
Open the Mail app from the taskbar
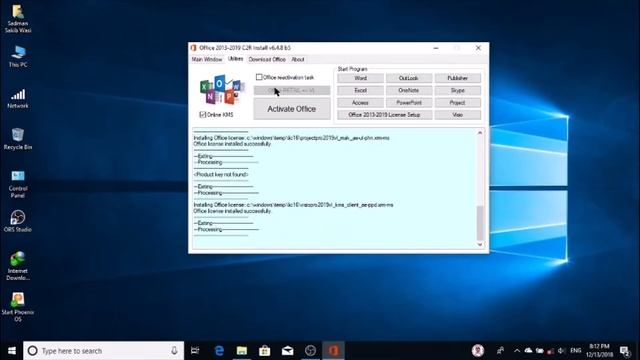[287, 351]
